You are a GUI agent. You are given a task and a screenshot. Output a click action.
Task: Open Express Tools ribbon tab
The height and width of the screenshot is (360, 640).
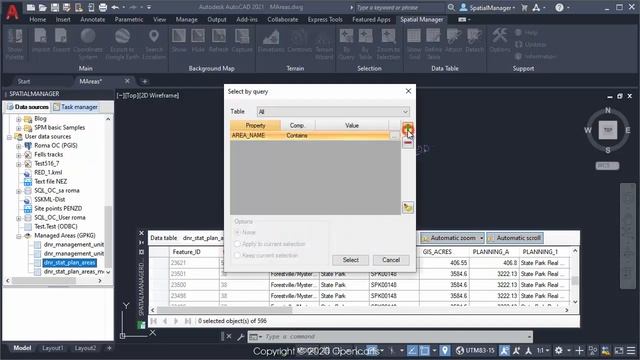click(325, 20)
